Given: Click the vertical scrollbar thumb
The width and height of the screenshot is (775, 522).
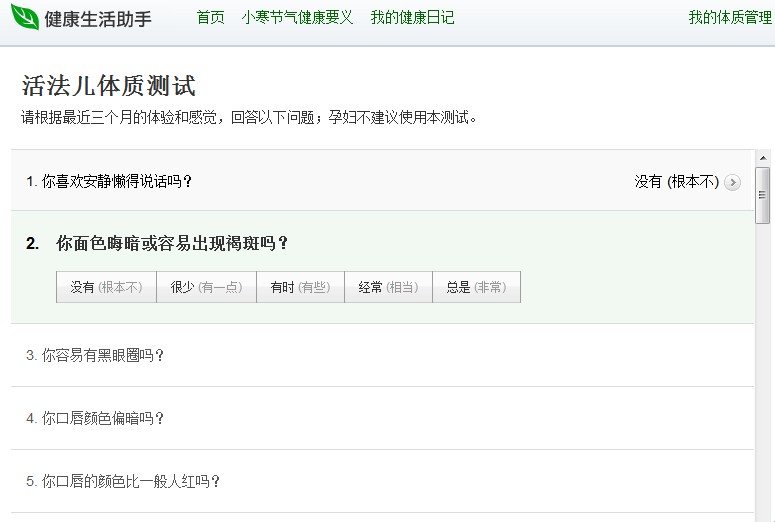Looking at the screenshot, I should point(763,195).
